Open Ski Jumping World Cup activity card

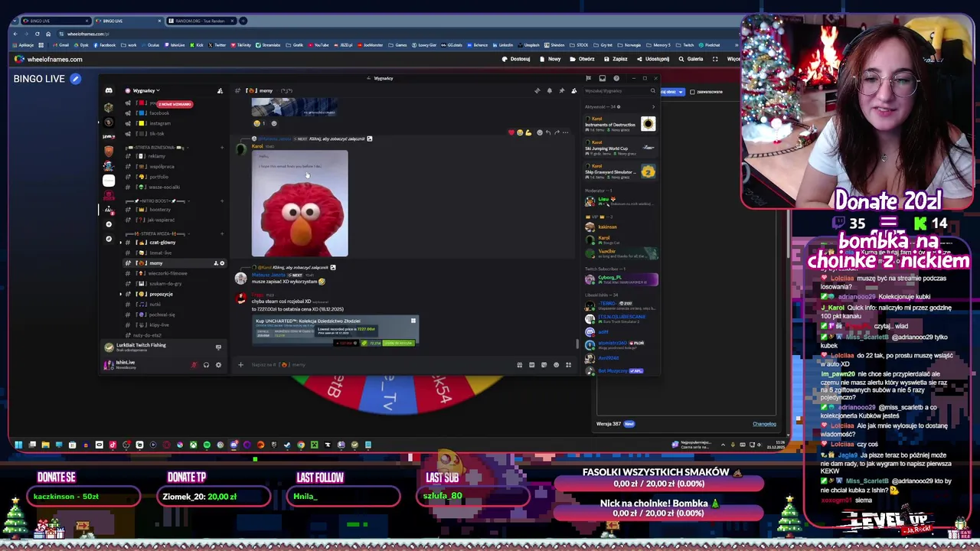tap(620, 148)
